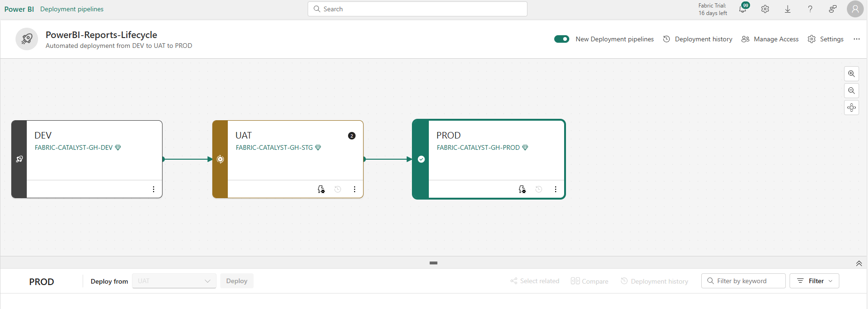Screen dimensions: 868x309
Task: Open pipeline more options ellipsis
Action: click(857, 39)
